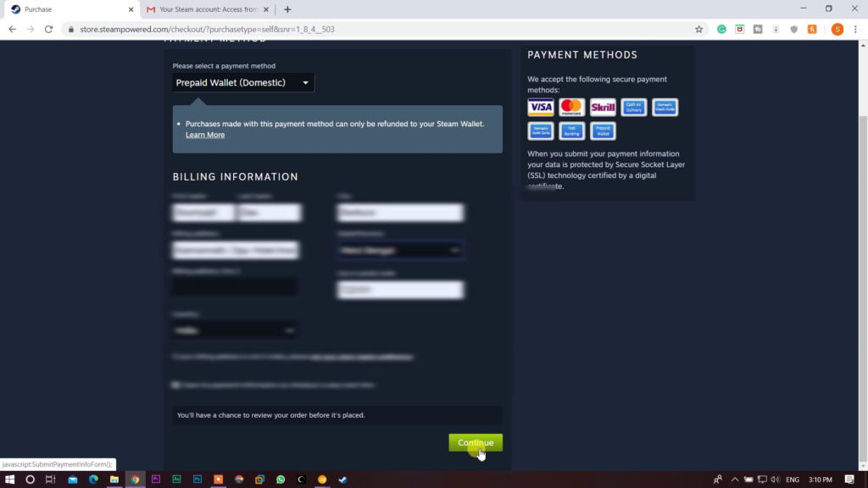Open the blurred Country dropdown

click(234, 330)
